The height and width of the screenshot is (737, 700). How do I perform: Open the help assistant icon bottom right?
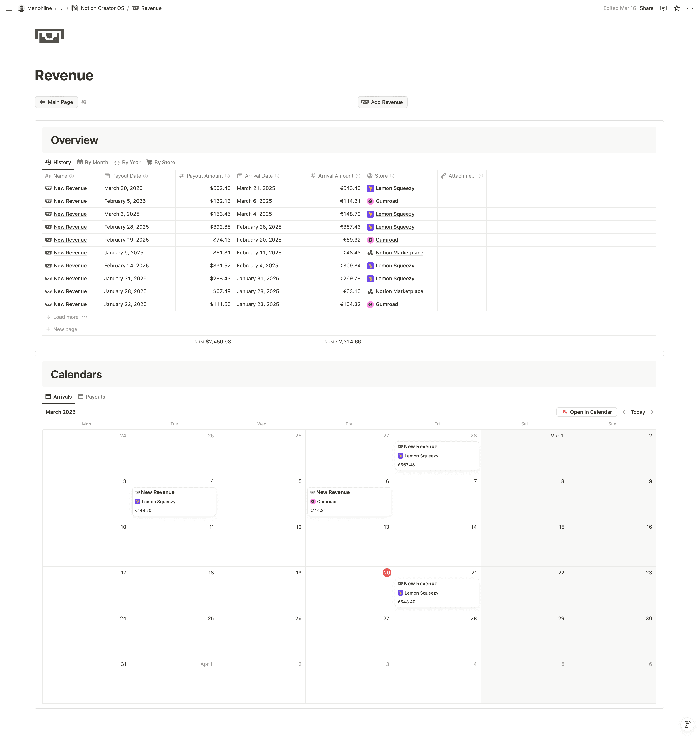pos(687,724)
